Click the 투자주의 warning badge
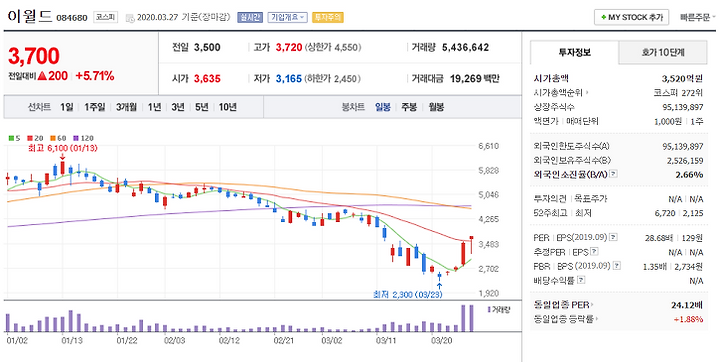The width and height of the screenshot is (720, 362). point(327,17)
